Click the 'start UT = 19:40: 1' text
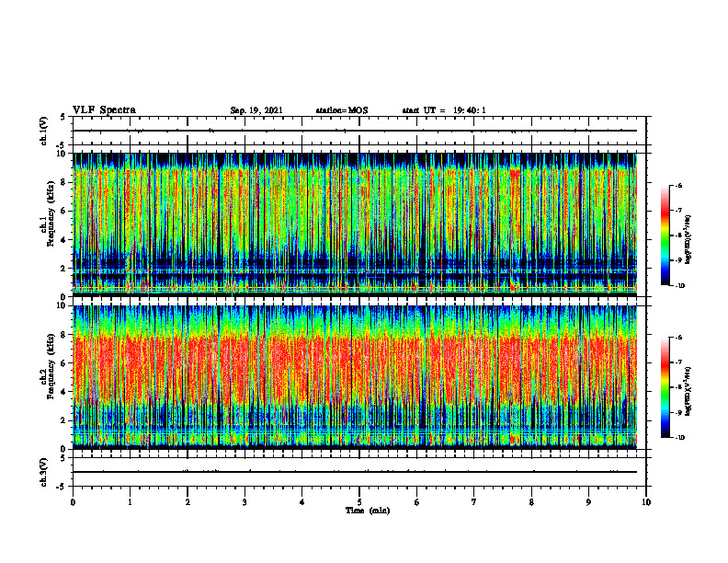The image size is (728, 563). [444, 110]
